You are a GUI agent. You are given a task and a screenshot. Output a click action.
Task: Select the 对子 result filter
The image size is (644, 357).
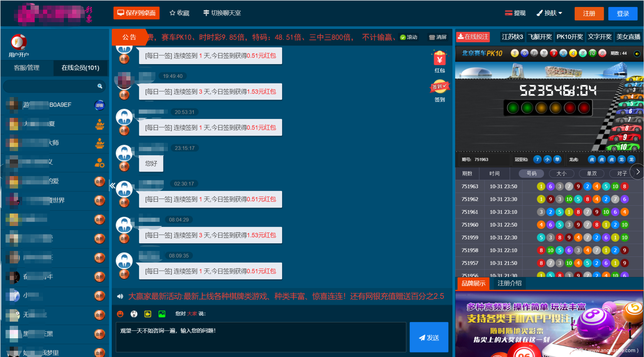(x=622, y=173)
